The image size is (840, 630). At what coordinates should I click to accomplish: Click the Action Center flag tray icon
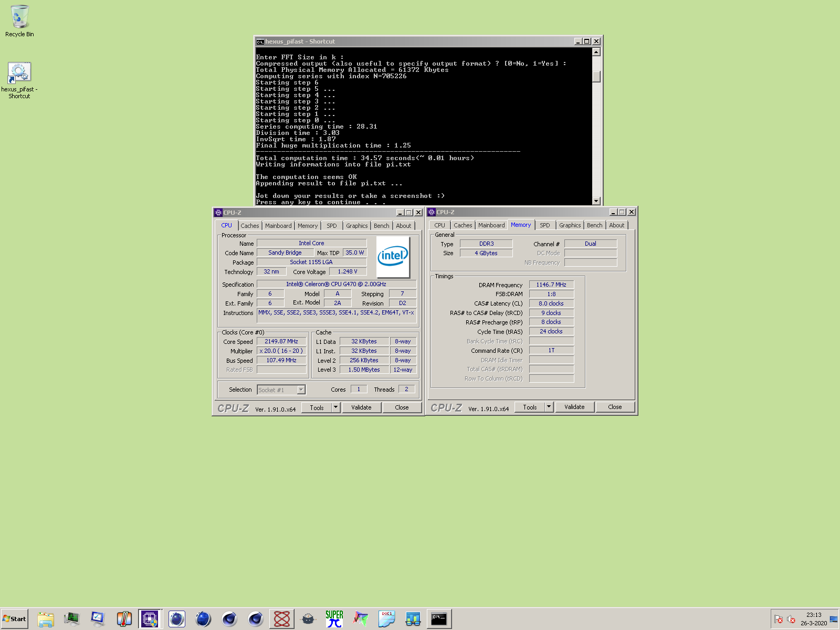tap(779, 619)
